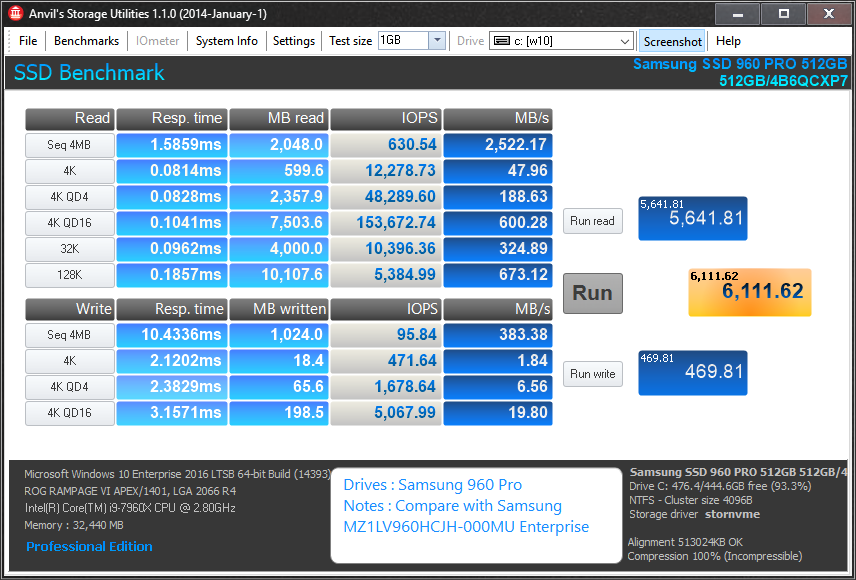Viewport: 856px width, 580px height.
Task: Click the Anvil's Storage Utilities title bar icon
Action: click(15, 13)
